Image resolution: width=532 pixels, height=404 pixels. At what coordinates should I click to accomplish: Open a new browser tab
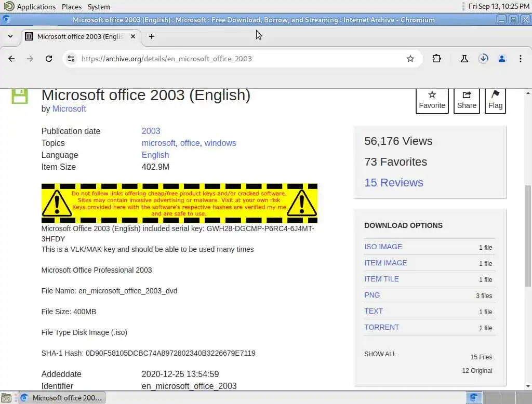point(152,36)
